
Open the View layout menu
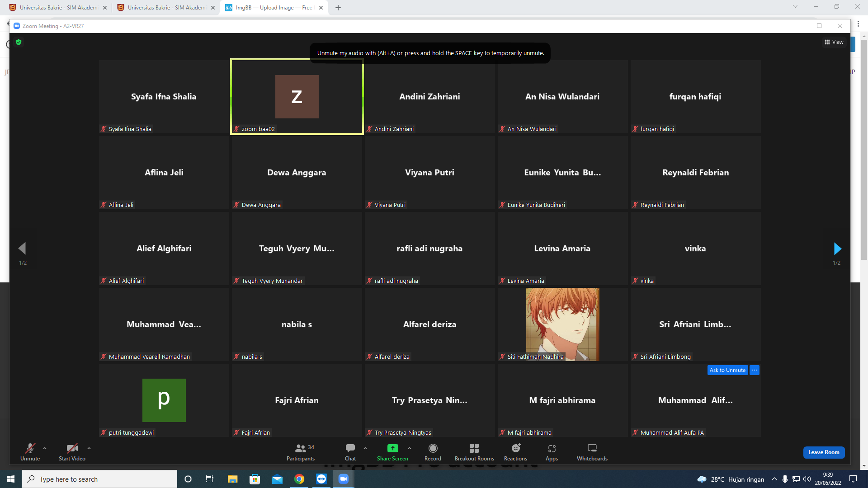click(834, 42)
